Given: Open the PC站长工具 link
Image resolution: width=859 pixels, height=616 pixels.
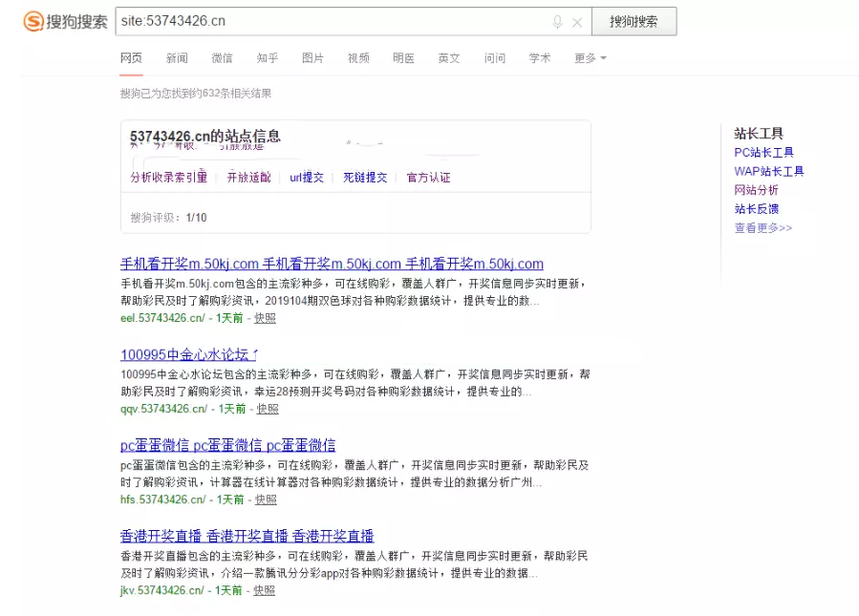Looking at the screenshot, I should coord(763,152).
